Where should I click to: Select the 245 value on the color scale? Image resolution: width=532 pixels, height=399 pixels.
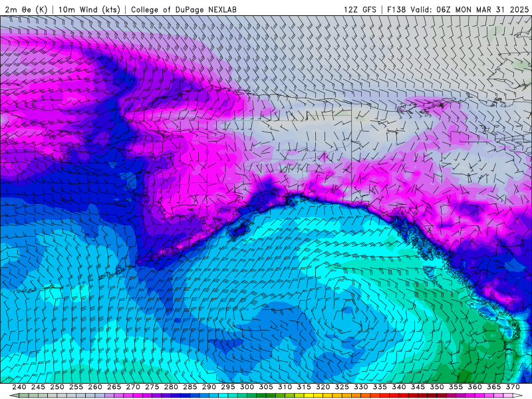(x=38, y=387)
